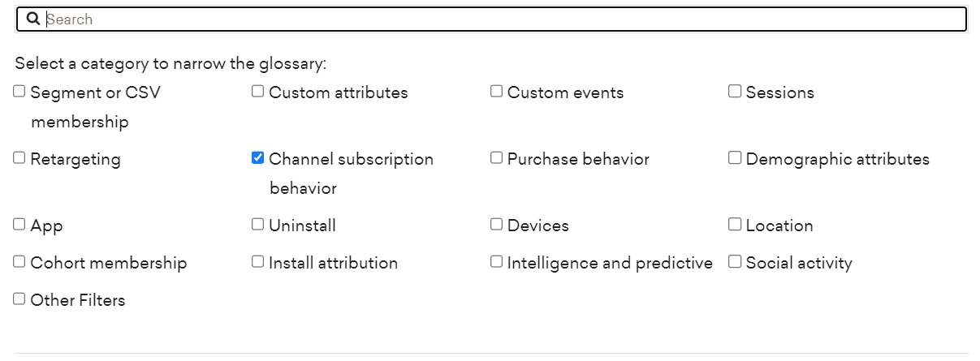The image size is (980, 361).
Task: Tick the Other Filters checkbox
Action: pos(19,299)
